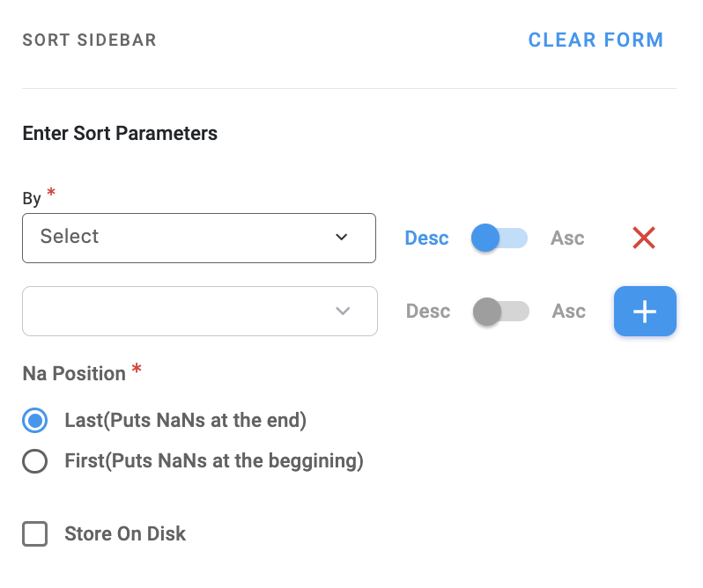
Task: Click the CLEAR FORM link
Action: click(596, 40)
